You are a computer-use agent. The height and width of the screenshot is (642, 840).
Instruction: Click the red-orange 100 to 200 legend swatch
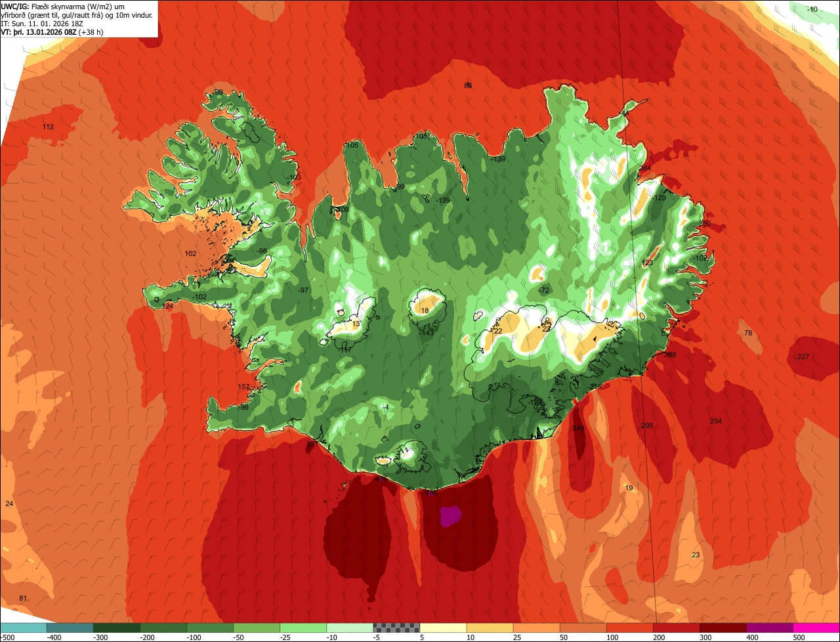coord(629,628)
